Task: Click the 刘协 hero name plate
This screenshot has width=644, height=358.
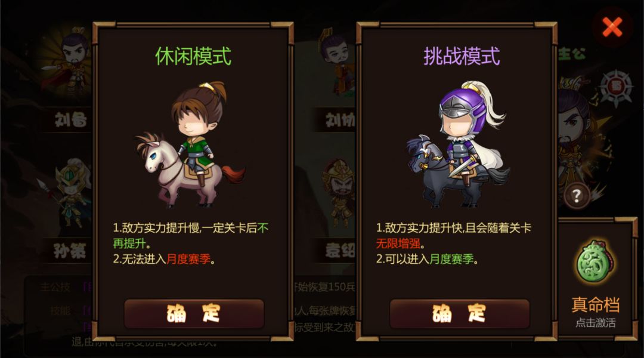Action: pos(339,121)
